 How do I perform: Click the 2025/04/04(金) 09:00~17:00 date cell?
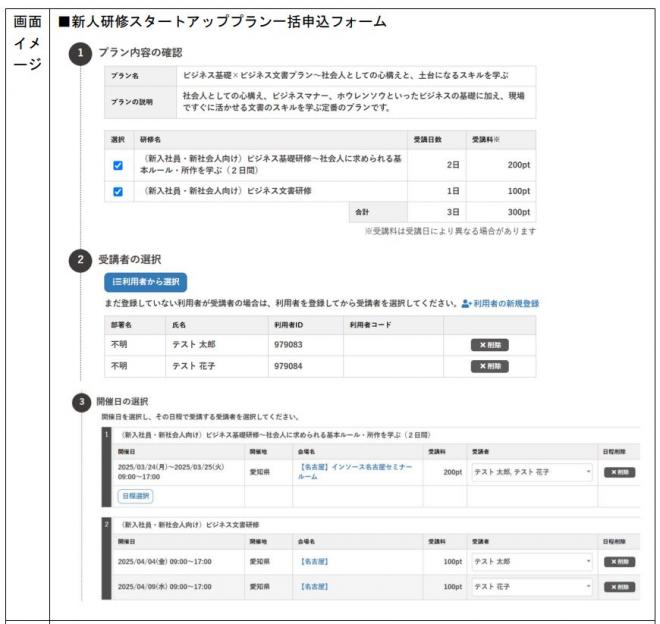178,562
